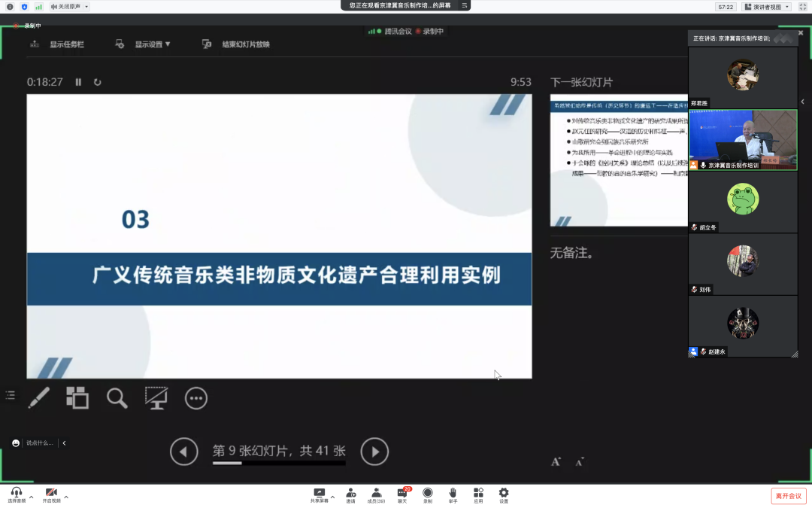Expand the 共享屏幕 options arrow
The height and width of the screenshot is (508, 812).
pos(332,495)
